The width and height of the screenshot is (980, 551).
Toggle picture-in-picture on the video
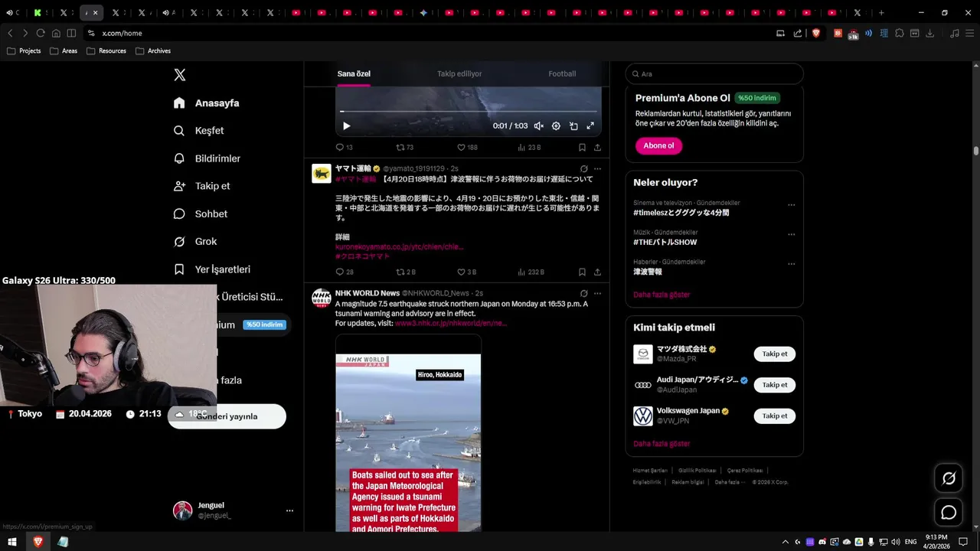pyautogui.click(x=573, y=126)
